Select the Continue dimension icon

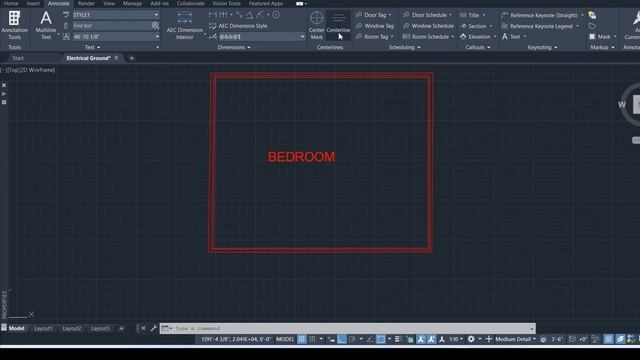click(223, 15)
